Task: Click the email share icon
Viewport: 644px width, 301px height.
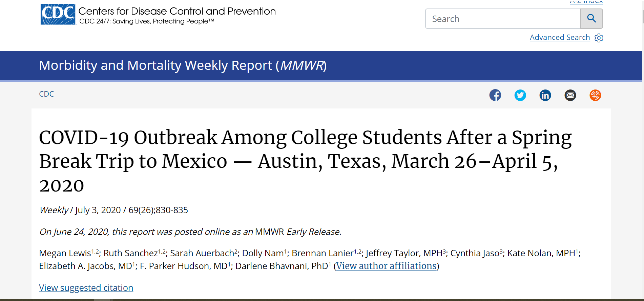Action: tap(570, 95)
